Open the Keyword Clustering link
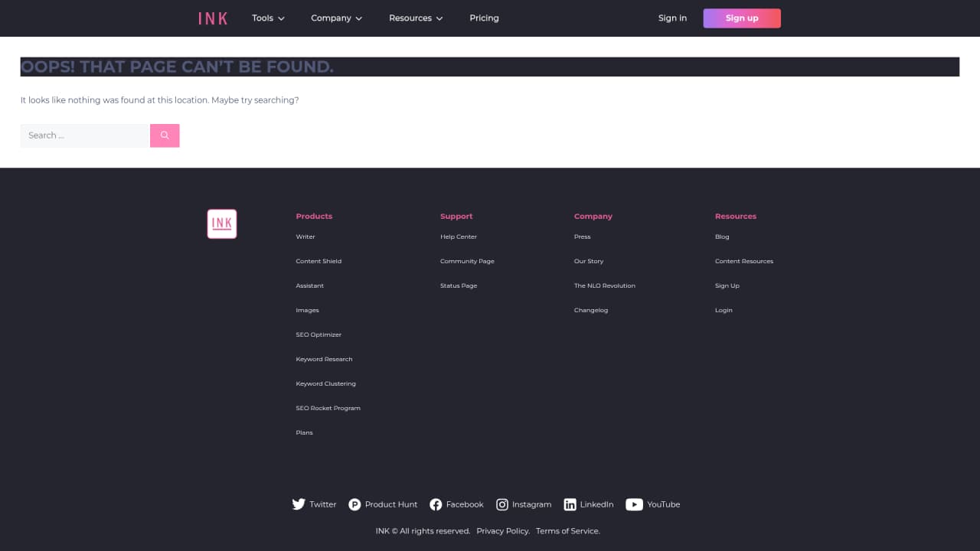Viewport: 980px width, 551px height. 326,383
